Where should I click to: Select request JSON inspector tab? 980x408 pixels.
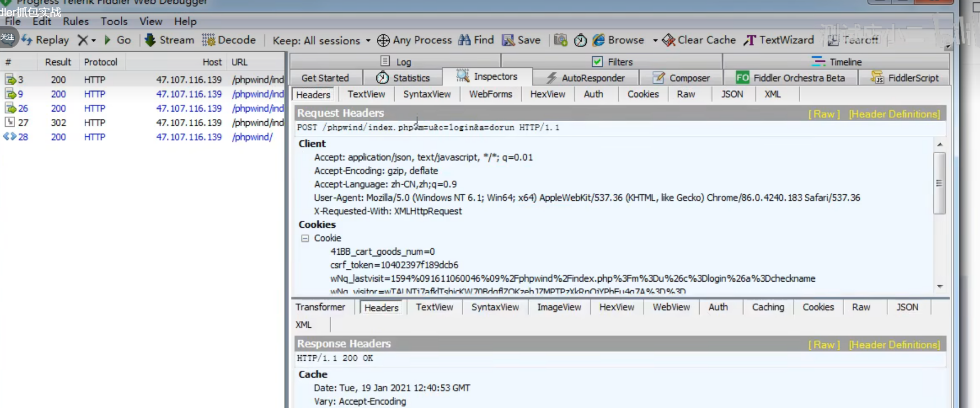click(x=732, y=94)
